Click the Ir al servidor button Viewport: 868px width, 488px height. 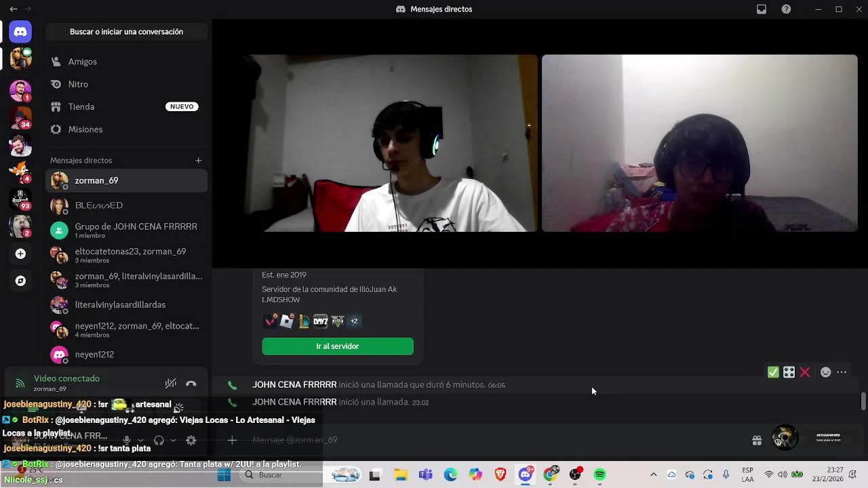(338, 346)
